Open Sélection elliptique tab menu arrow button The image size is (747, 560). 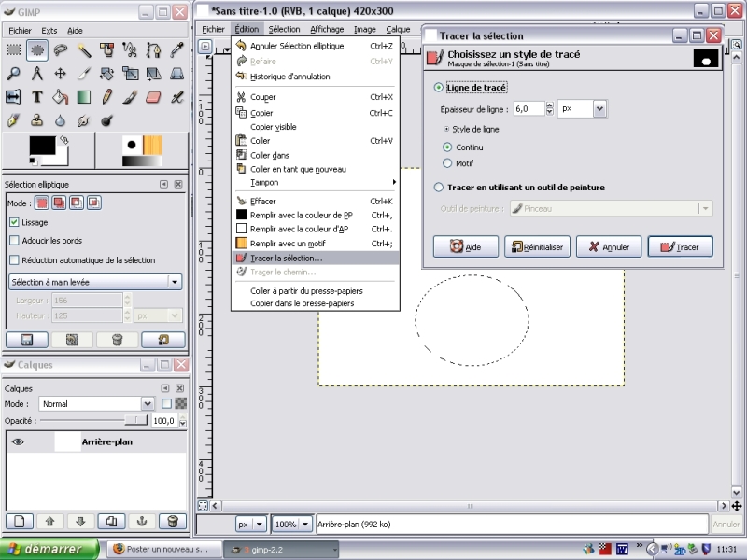163,184
